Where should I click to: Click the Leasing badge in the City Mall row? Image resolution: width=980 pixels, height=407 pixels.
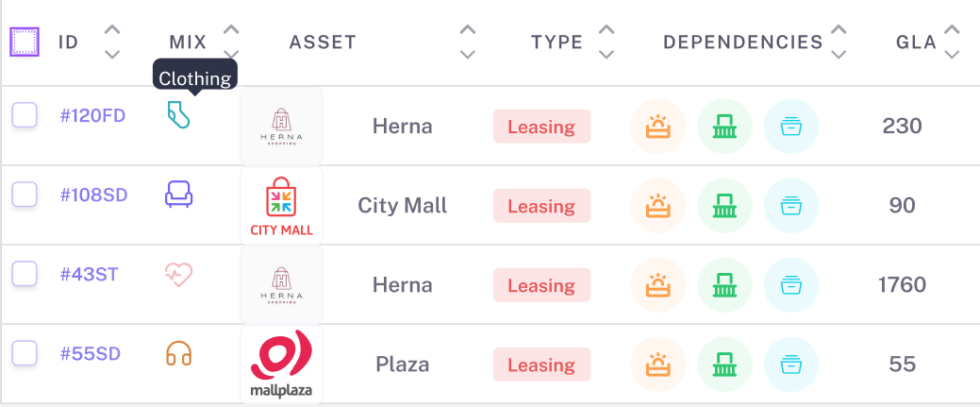pos(541,206)
